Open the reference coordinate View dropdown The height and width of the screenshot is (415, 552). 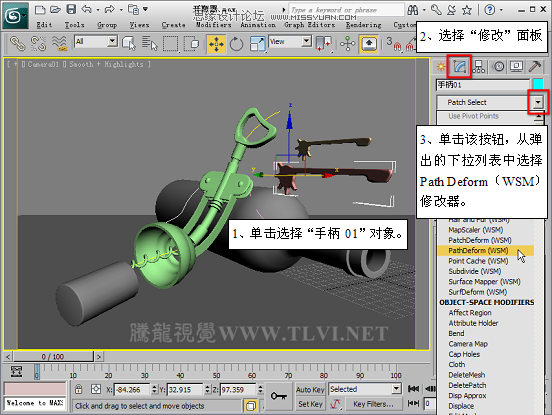coord(307,42)
